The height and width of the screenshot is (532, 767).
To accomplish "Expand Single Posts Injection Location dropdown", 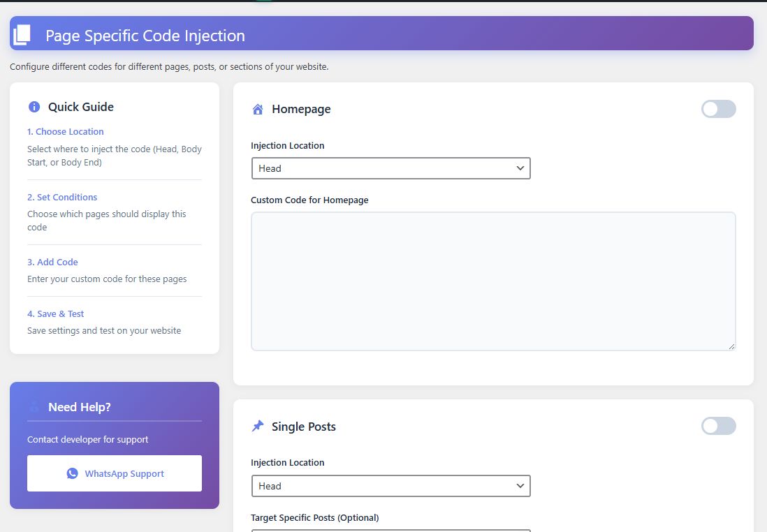I will [x=390, y=486].
